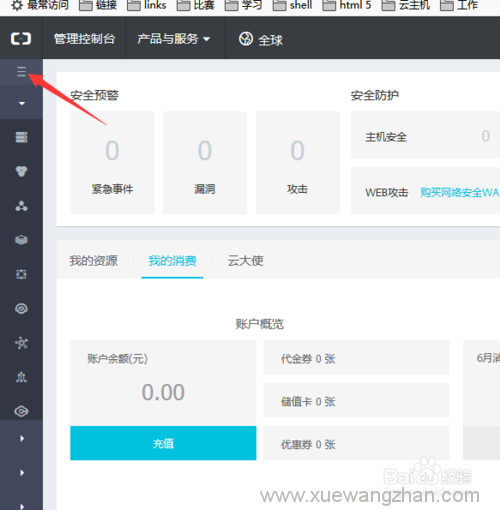The height and width of the screenshot is (510, 500).
Task: Click the 安全防护 heading
Action: click(x=375, y=95)
